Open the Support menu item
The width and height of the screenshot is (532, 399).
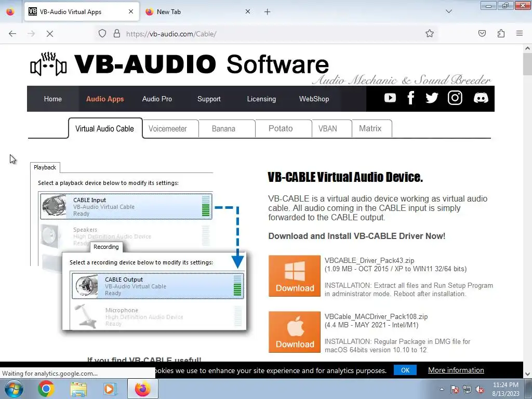pos(209,99)
